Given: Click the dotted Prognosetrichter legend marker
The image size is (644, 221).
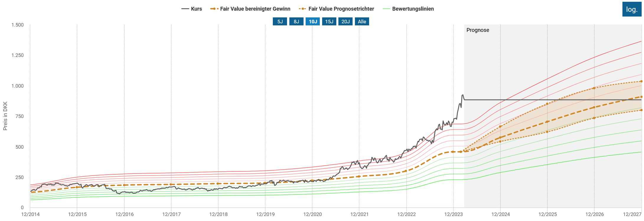Looking at the screenshot, I should click(302, 9).
